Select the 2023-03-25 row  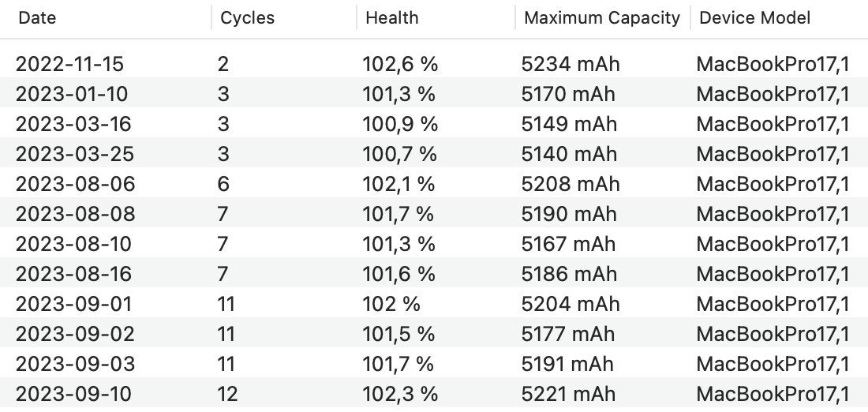click(73, 154)
